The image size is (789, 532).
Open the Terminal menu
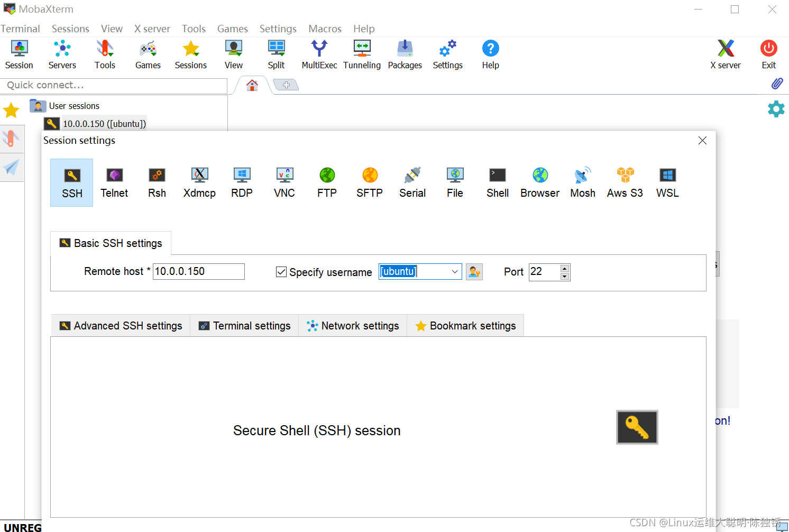pos(20,29)
